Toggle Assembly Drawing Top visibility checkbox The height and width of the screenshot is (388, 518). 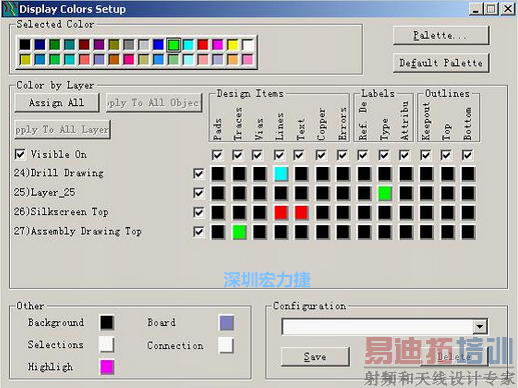click(x=199, y=232)
